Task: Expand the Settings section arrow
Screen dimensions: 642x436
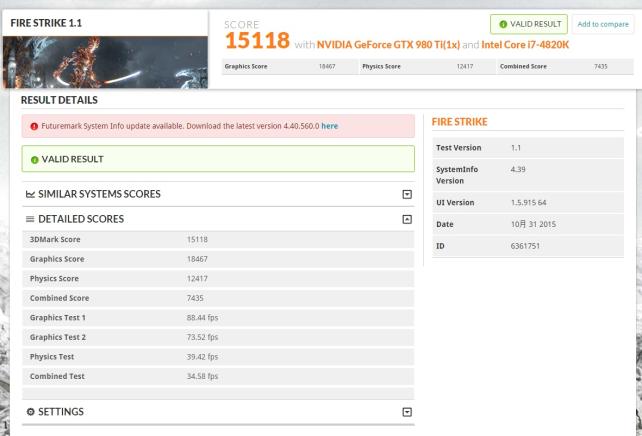Action: click(407, 412)
